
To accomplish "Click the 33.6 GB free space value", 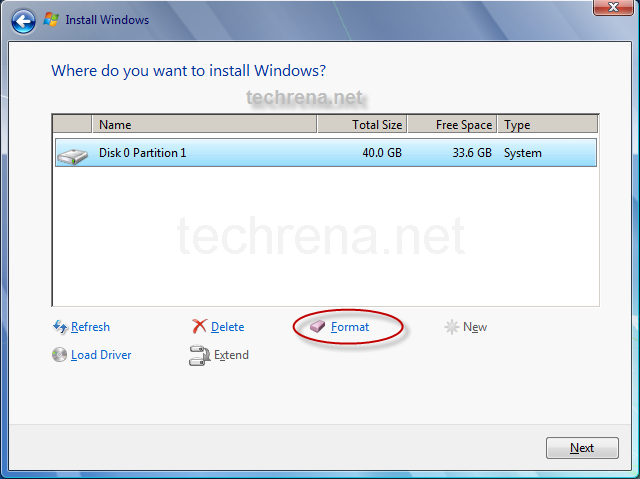I will tap(472, 153).
